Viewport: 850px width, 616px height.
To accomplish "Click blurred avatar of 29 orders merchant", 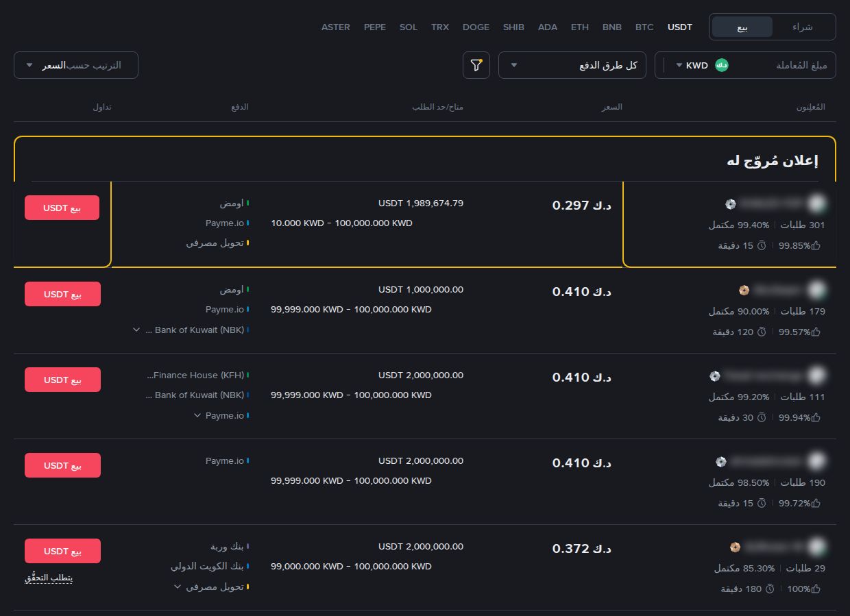I will (816, 547).
